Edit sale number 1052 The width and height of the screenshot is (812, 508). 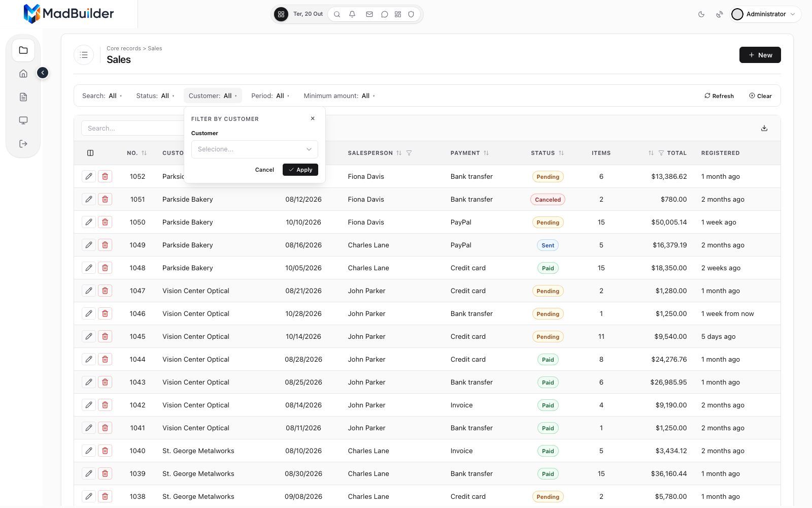pyautogui.click(x=89, y=176)
